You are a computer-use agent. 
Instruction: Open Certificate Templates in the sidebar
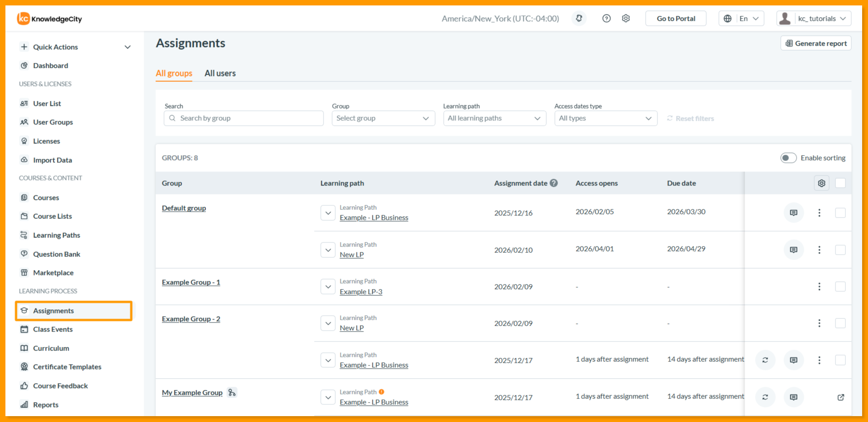(67, 367)
